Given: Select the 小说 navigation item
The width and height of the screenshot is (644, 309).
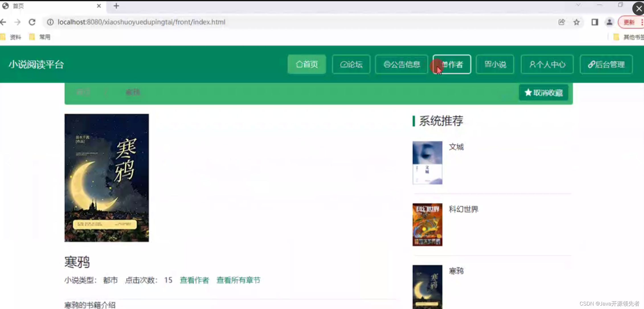Looking at the screenshot, I should click(495, 64).
